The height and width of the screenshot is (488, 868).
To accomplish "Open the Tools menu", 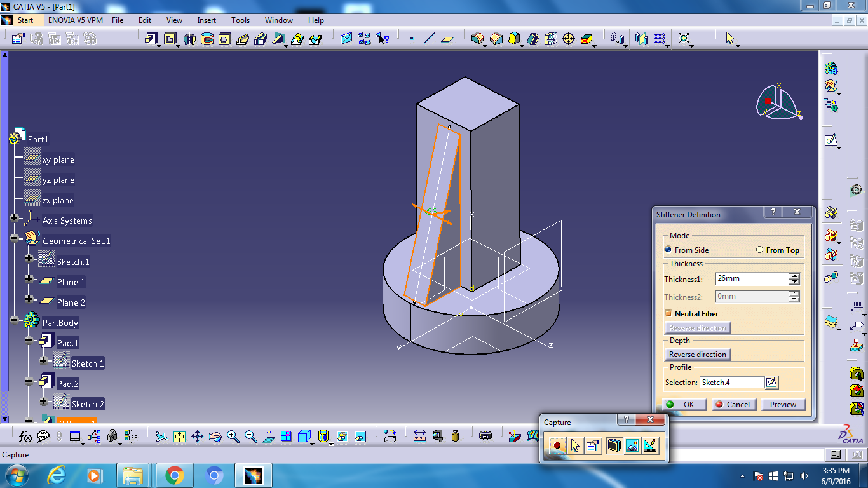I will coord(240,20).
